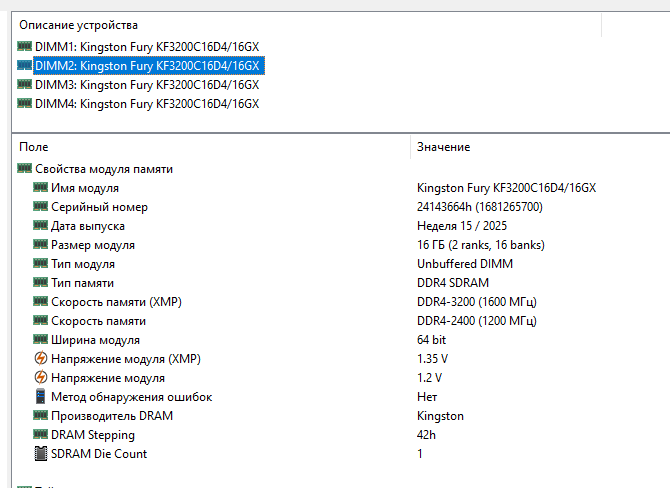Screen dimensions: 670x488
Task: Click the 'Значение' column header
Action: tap(444, 147)
